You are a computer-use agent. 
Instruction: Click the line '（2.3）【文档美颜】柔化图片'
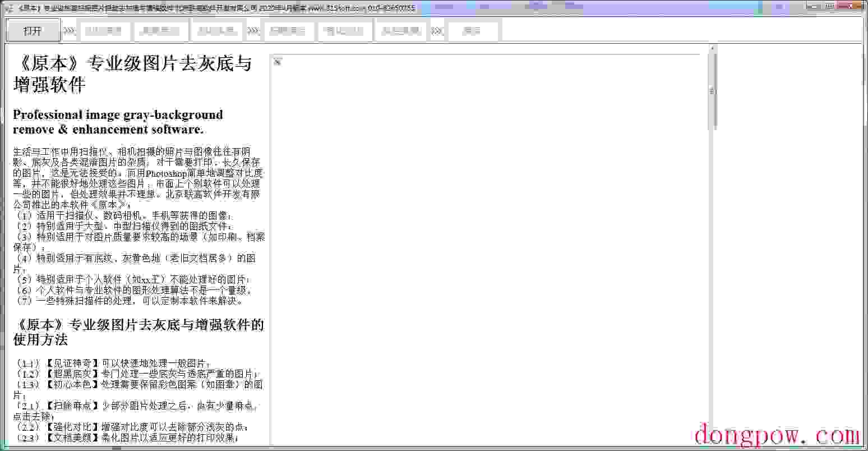pyautogui.click(x=126, y=438)
